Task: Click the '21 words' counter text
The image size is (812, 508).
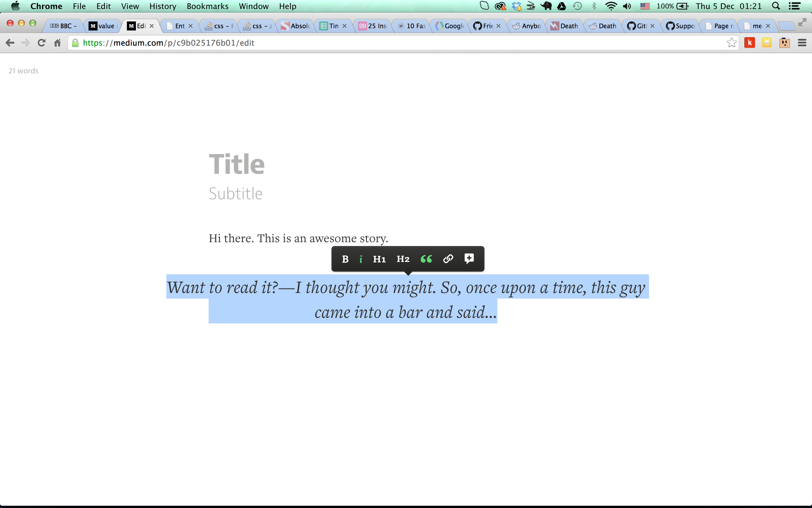Action: pos(23,71)
